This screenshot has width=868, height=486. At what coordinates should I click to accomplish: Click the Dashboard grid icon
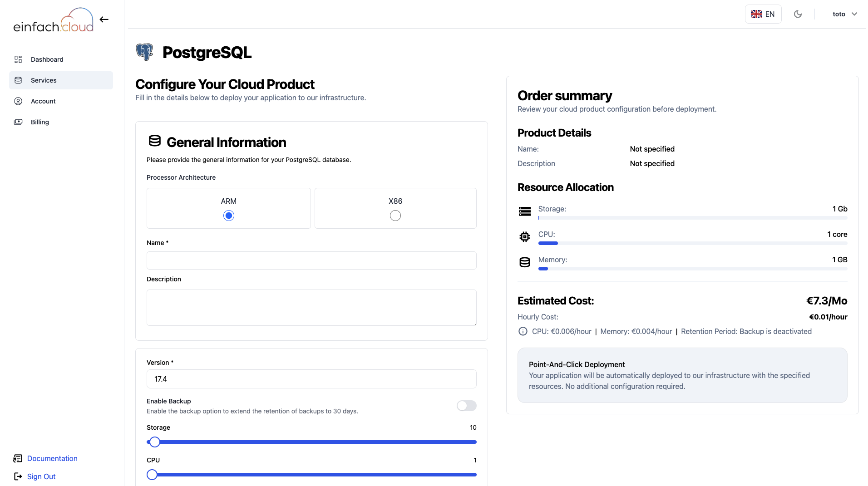coord(18,59)
